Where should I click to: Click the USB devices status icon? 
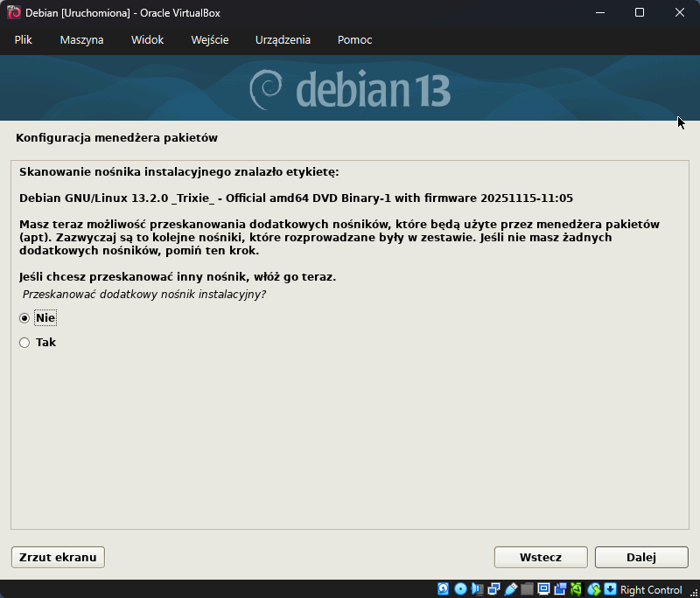pyautogui.click(x=511, y=589)
